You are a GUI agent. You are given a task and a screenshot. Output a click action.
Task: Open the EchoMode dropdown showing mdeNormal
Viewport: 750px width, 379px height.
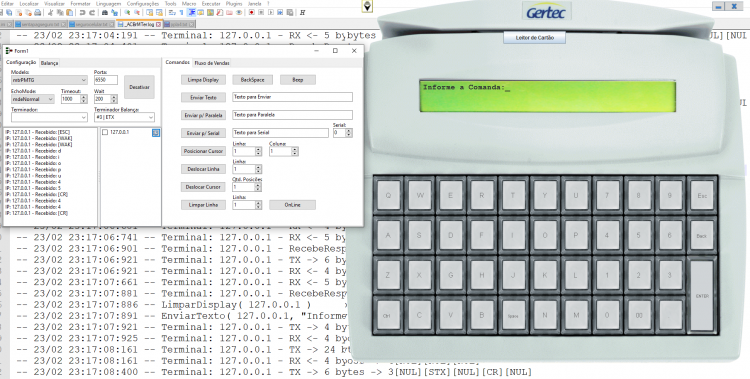pyautogui.click(x=33, y=99)
